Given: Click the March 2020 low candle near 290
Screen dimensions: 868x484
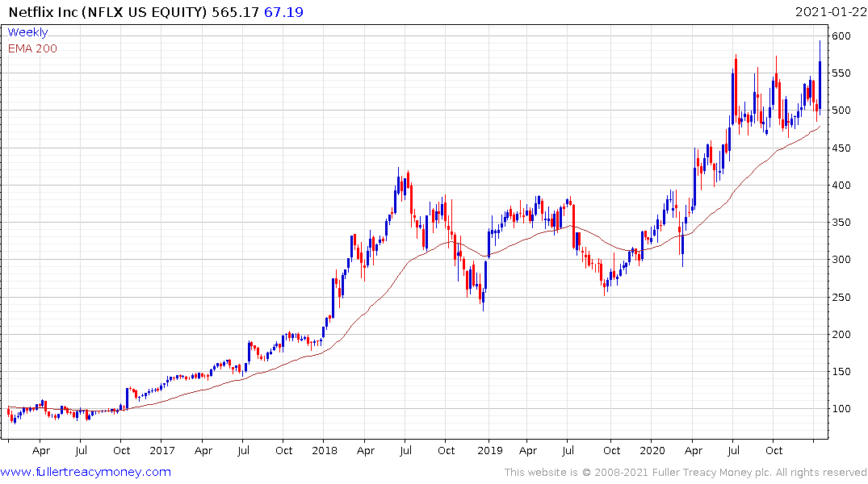Looking at the screenshot, I should pyautogui.click(x=682, y=244).
